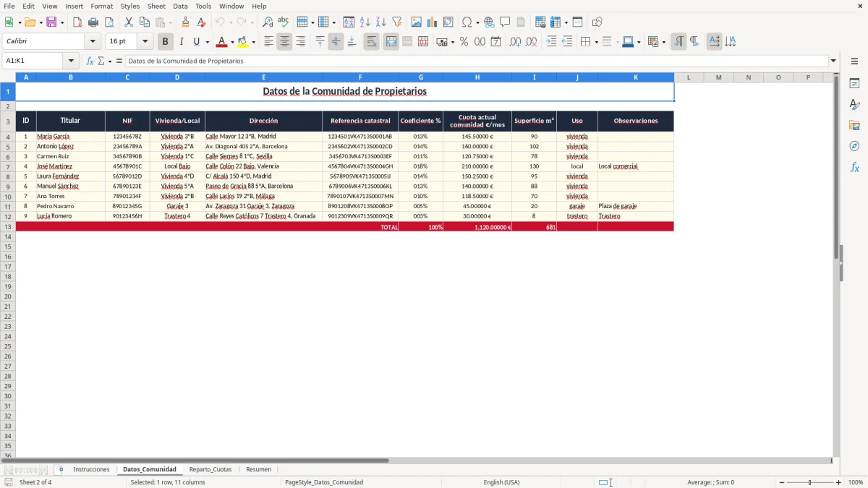This screenshot has width=868, height=488.
Task: Open the Font Name dropdown
Action: click(93, 42)
